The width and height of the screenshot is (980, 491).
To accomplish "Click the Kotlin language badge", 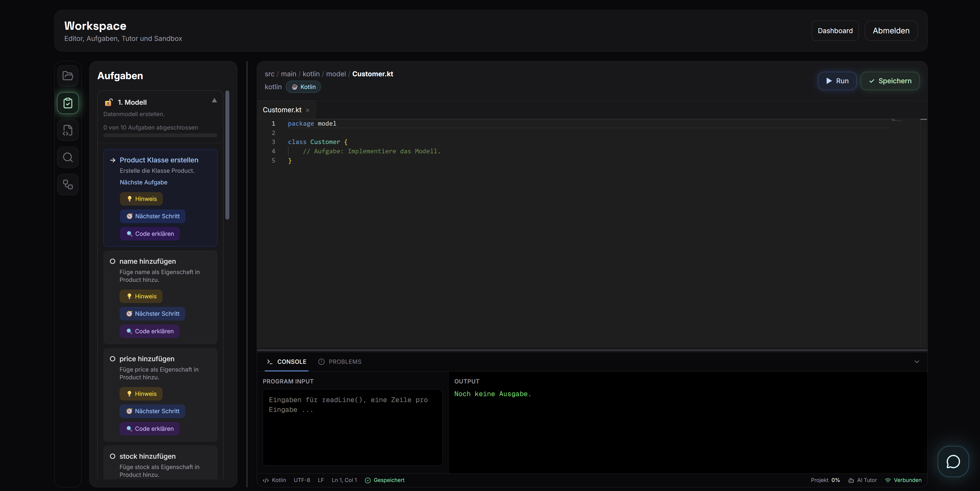I will click(x=303, y=87).
